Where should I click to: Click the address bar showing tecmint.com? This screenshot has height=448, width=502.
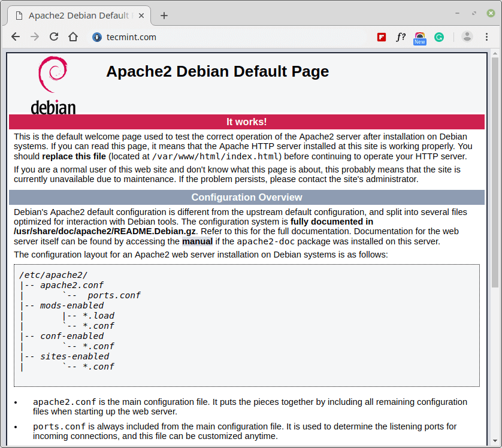tap(180, 37)
